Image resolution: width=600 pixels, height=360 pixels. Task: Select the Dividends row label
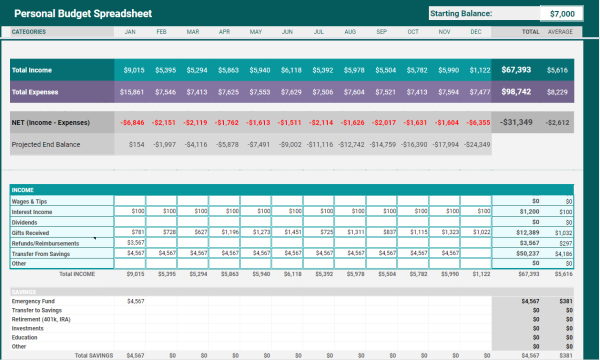(62, 222)
